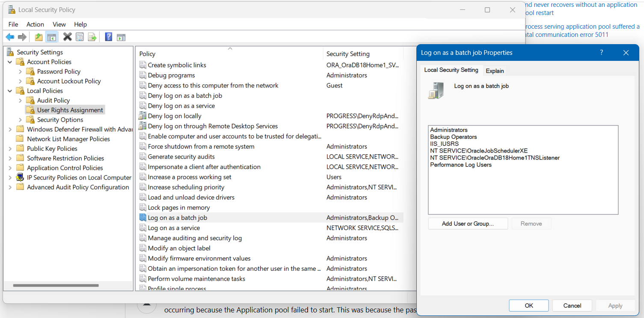Click the Delete (X) toolbar icon
The width and height of the screenshot is (644, 318).
(x=67, y=37)
